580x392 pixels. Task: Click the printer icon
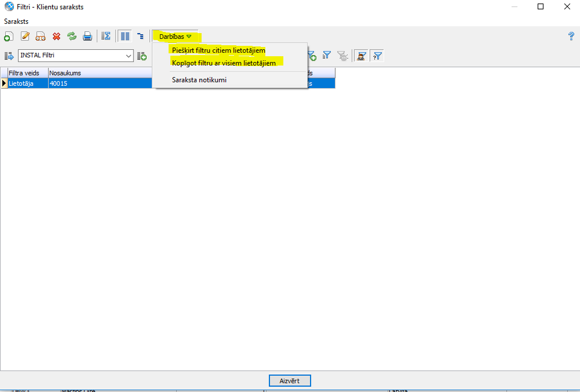87,36
